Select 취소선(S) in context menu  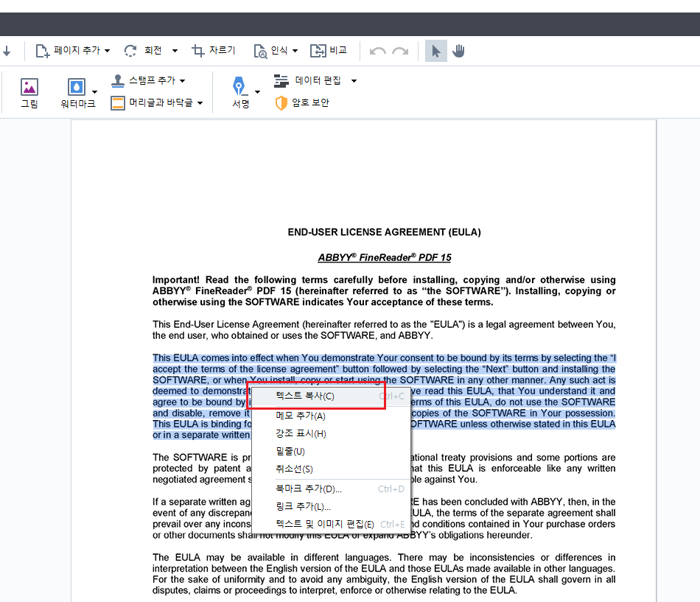coord(332,469)
